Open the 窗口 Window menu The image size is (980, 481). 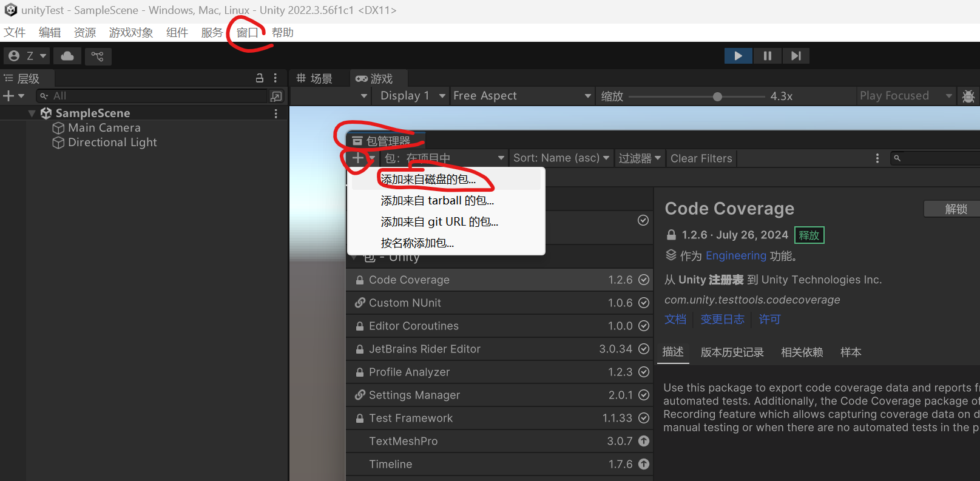(247, 33)
